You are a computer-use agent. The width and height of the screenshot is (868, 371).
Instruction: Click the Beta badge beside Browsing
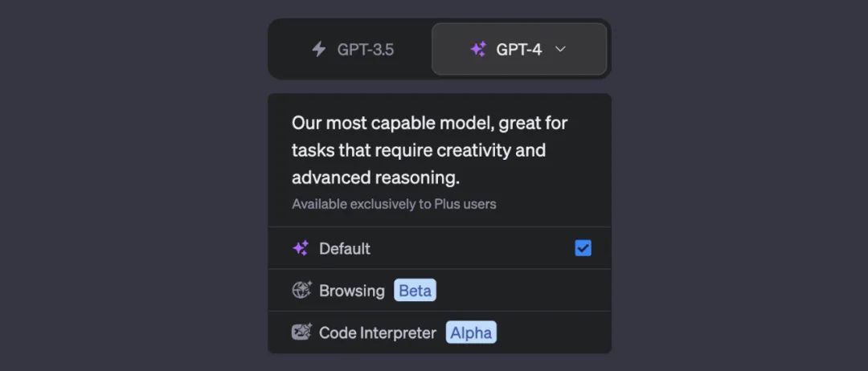click(x=415, y=291)
